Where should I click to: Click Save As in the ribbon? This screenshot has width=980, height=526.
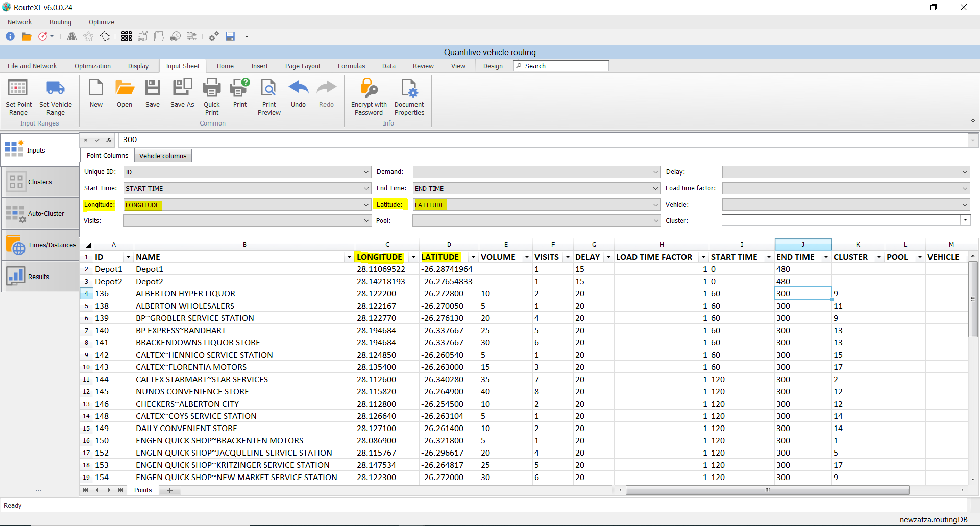(182, 93)
